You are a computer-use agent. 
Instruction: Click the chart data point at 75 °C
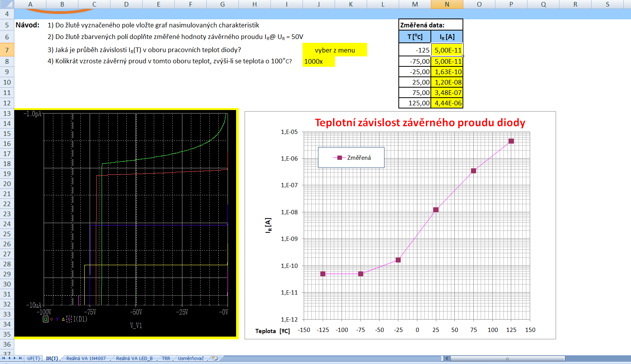point(474,171)
